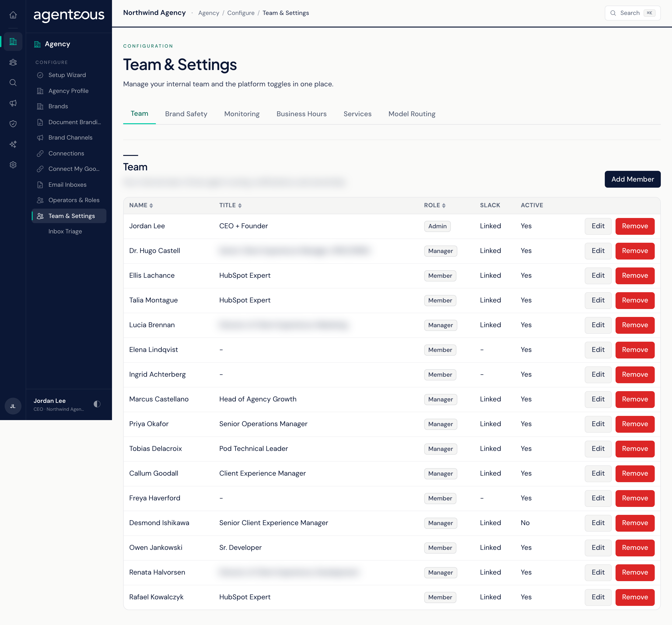Viewport: 672px width, 625px height.
Task: Open the megaphone icon in left rail
Action: pyautogui.click(x=13, y=103)
